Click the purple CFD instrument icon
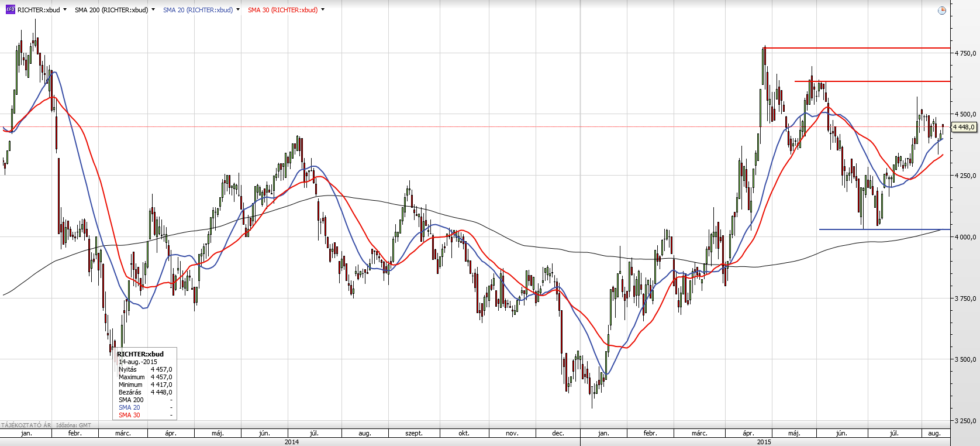The height and width of the screenshot is (446, 980). tap(10, 10)
